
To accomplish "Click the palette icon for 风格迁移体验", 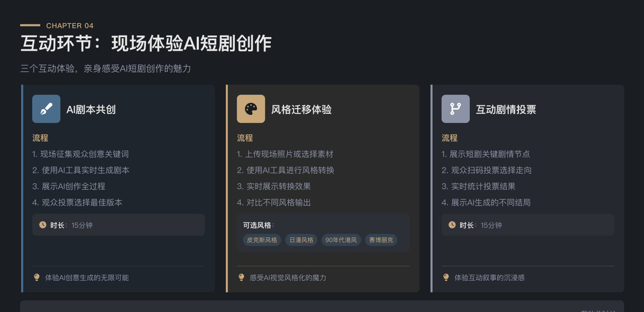I will pyautogui.click(x=250, y=109).
